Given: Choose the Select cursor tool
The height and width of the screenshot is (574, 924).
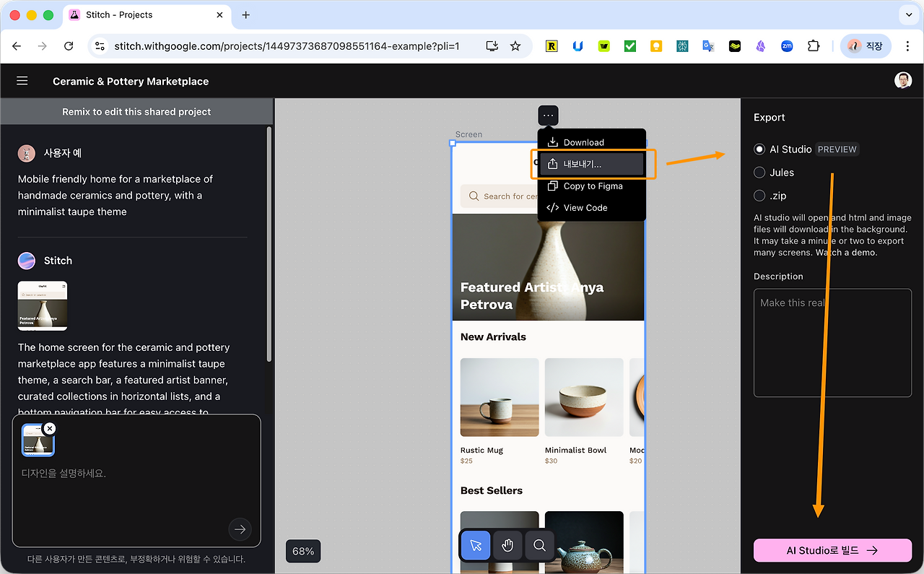Looking at the screenshot, I should click(476, 546).
